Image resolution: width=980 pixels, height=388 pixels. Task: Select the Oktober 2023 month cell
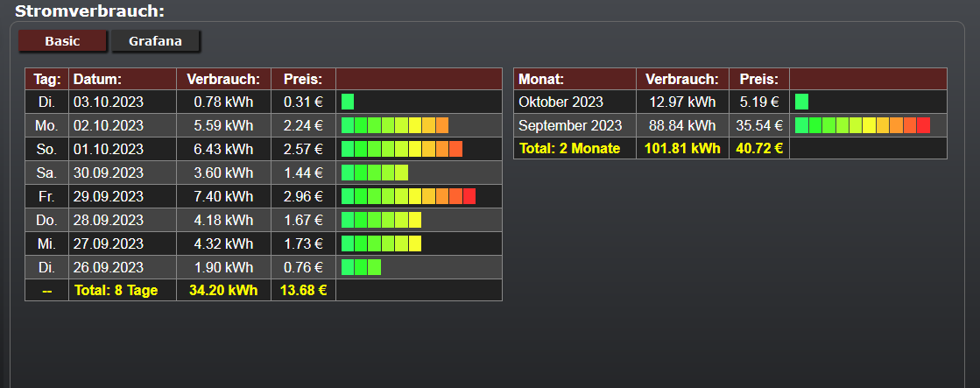pyautogui.click(x=561, y=102)
